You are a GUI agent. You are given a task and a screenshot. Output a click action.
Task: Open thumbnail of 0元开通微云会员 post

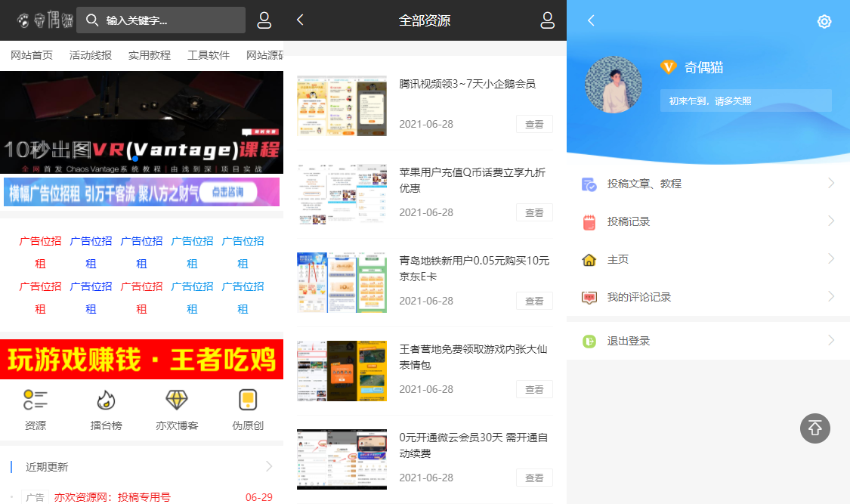point(342,459)
